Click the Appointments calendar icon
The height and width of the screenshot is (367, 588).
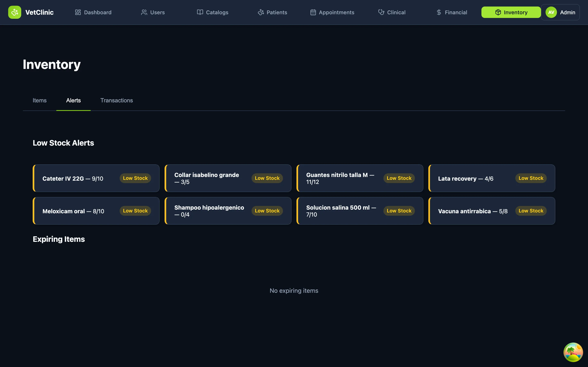tap(313, 12)
